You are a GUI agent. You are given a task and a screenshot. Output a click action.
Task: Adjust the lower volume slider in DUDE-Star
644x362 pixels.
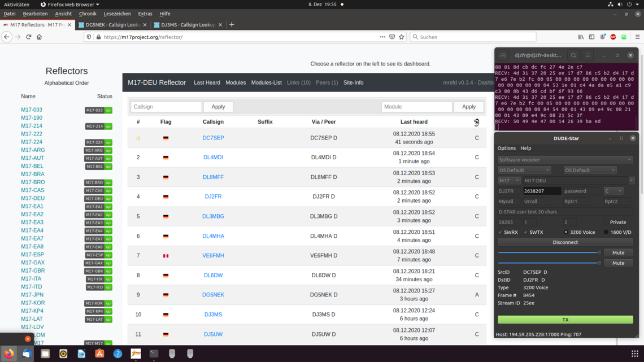(550, 263)
